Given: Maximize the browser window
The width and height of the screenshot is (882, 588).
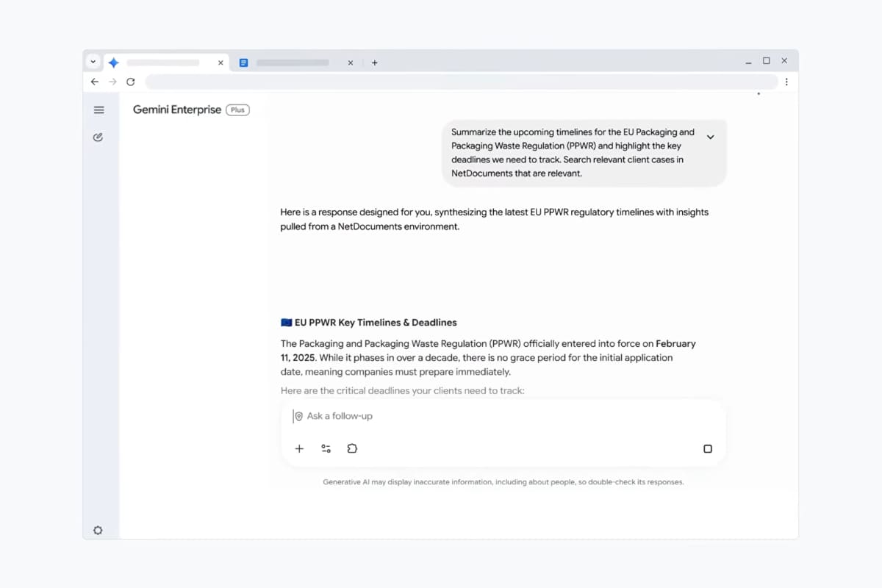Looking at the screenshot, I should point(767,61).
